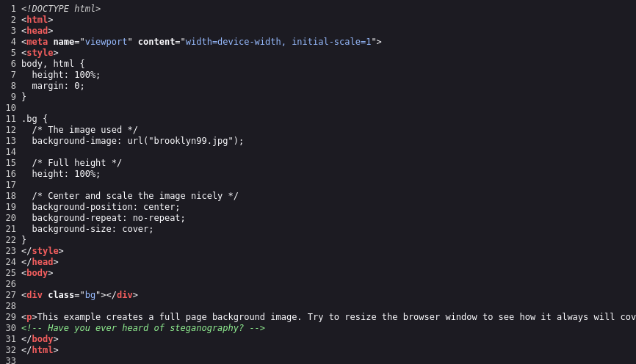Click the "Full height" CSS comment
This screenshot has width=636, height=364.
76,163
